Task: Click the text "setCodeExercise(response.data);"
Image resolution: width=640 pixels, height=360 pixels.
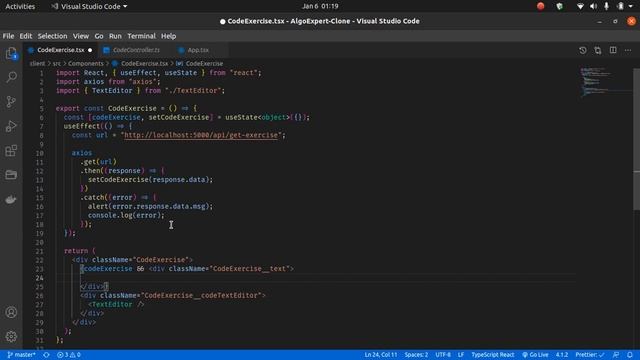Action: [150, 180]
